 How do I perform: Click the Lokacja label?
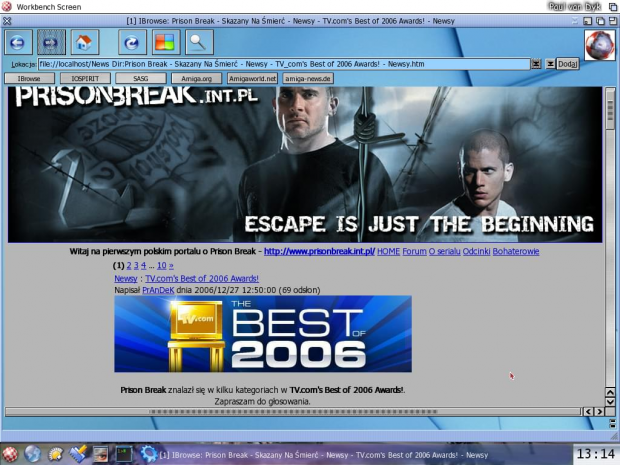click(23, 64)
